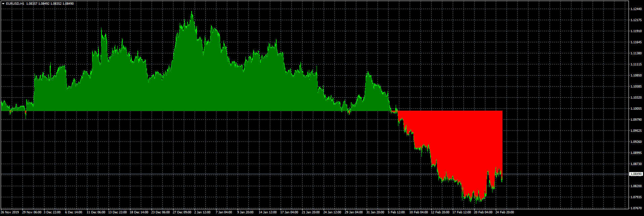The width and height of the screenshot is (644, 216).
Task: Click the 1.10055 price axis label
Action: (636, 109)
